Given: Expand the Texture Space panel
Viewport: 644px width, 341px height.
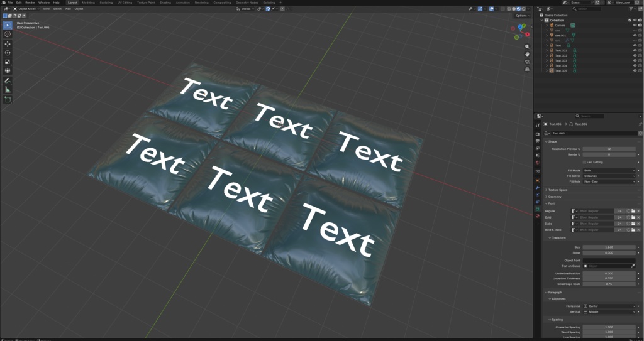Looking at the screenshot, I should coord(557,190).
